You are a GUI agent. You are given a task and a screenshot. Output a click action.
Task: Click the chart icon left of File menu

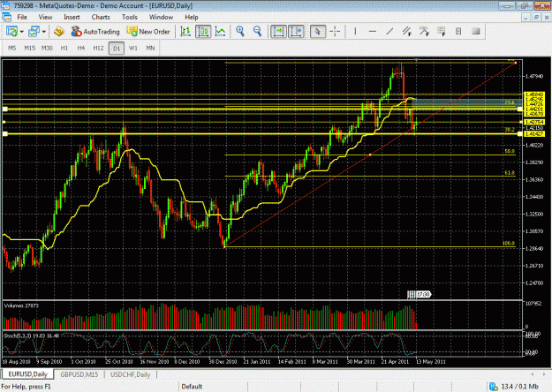point(6,17)
